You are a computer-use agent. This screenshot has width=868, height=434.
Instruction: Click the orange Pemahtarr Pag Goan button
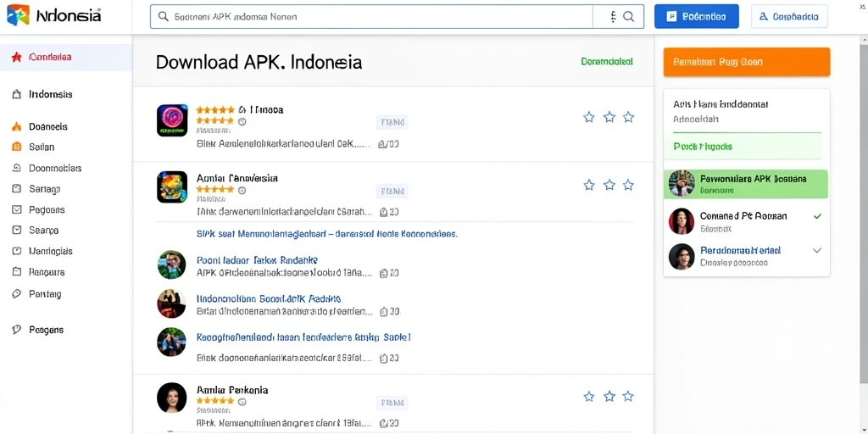click(747, 62)
